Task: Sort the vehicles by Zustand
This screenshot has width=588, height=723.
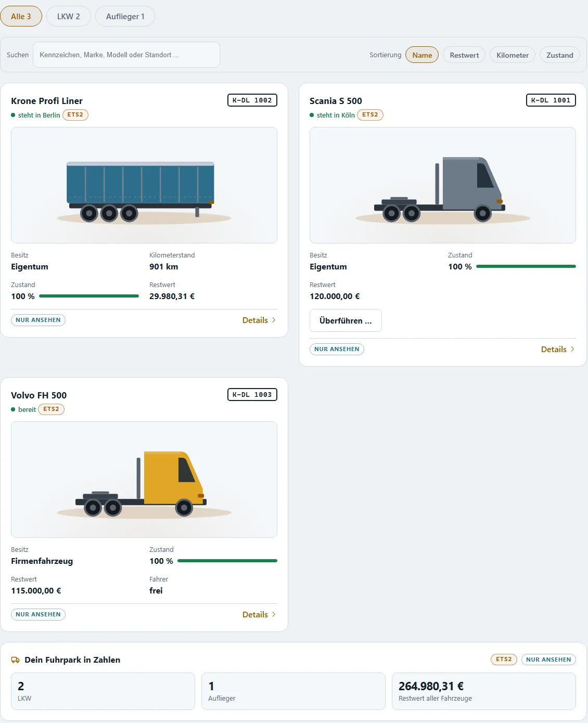Action: click(x=560, y=55)
